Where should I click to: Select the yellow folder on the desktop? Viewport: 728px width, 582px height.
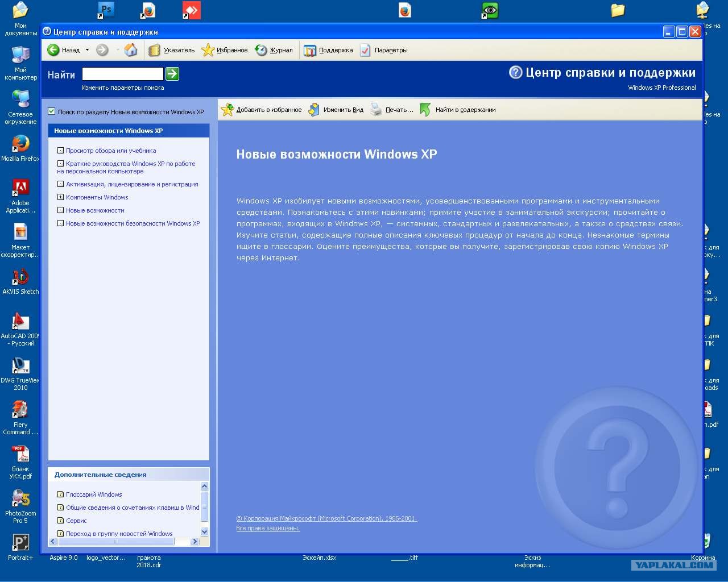618,10
